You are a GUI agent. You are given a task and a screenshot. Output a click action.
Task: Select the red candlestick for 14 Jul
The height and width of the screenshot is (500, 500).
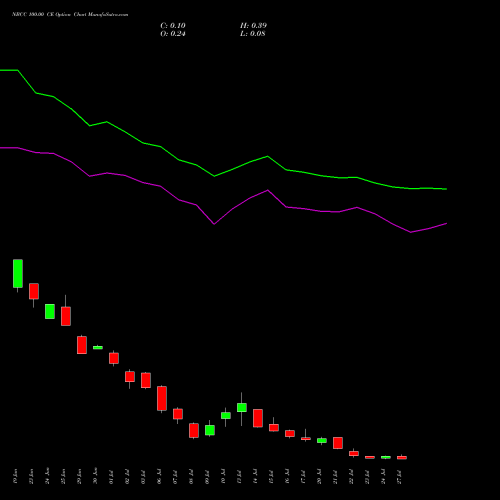[x=258, y=418]
